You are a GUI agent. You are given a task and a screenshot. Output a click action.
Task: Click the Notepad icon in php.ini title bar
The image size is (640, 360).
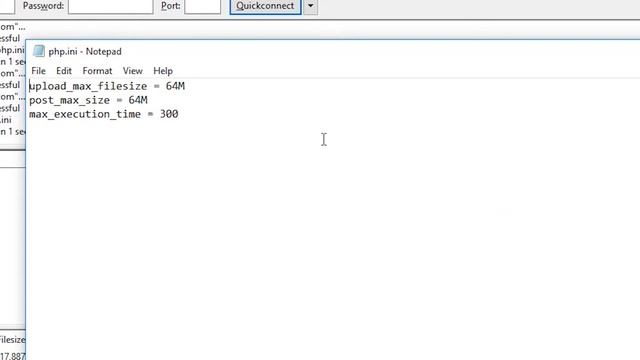click(x=39, y=51)
